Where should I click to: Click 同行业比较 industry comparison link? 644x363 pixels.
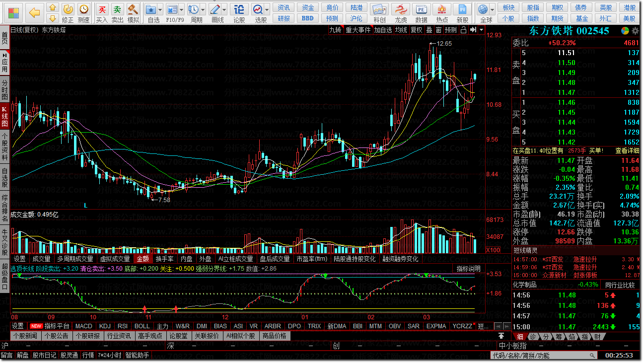pos(620,285)
